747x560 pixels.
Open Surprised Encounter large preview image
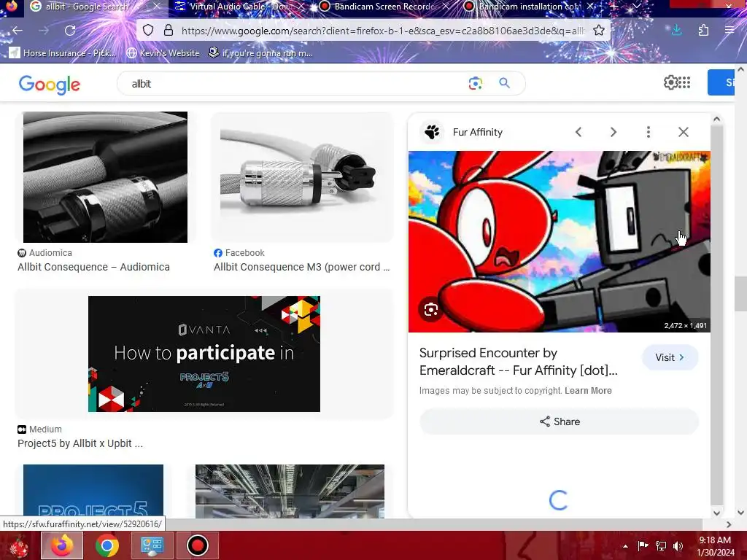click(560, 241)
